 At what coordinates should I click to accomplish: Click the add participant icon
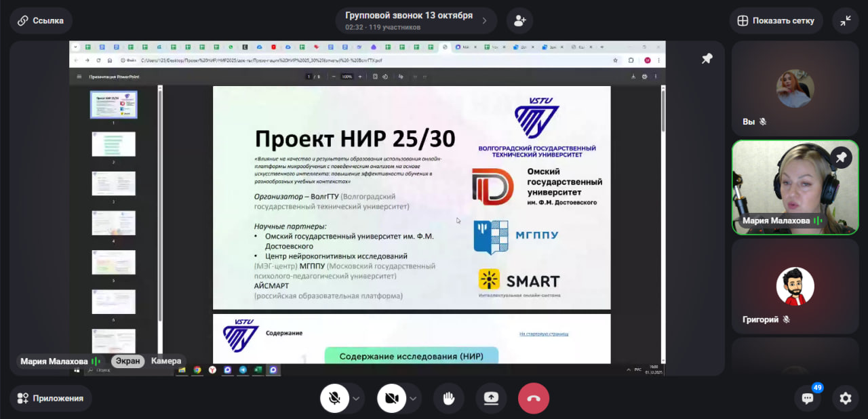[x=519, y=21]
